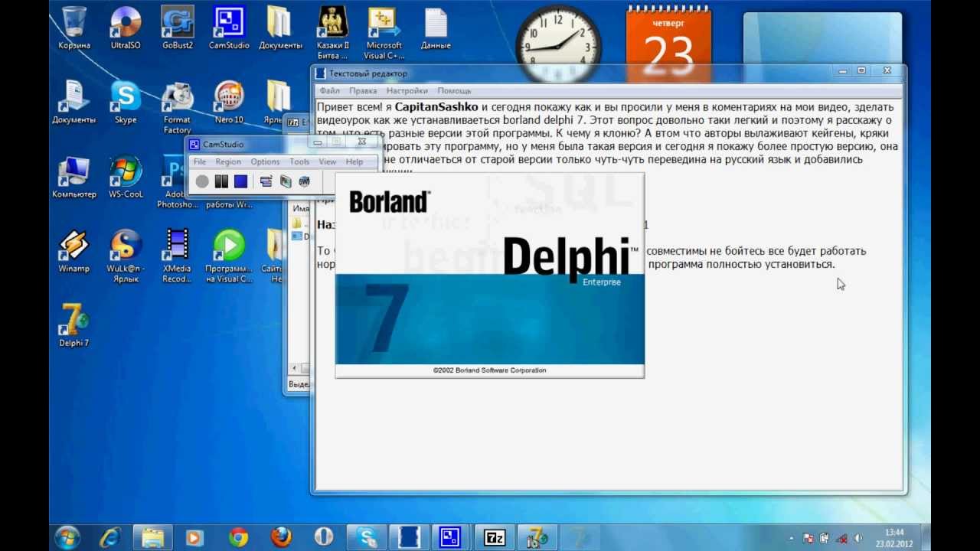
Task: Toggle CamStudio view icon after Stop
Action: (x=266, y=181)
